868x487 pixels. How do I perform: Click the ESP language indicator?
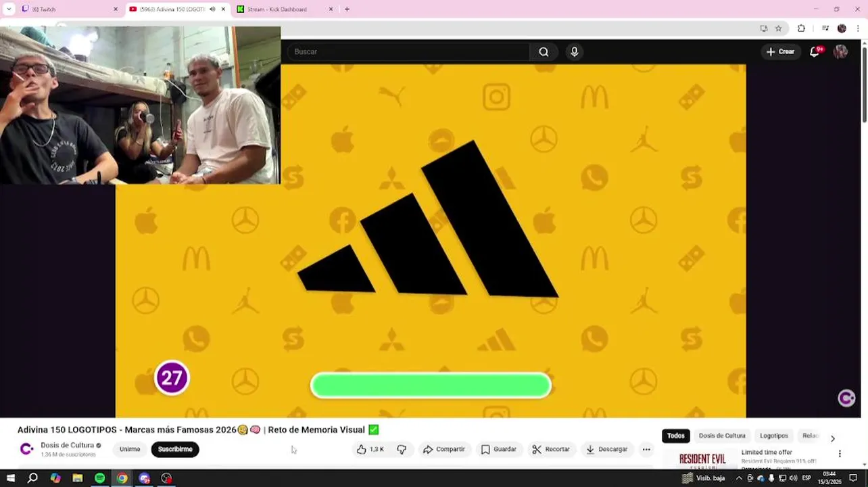pos(806,478)
